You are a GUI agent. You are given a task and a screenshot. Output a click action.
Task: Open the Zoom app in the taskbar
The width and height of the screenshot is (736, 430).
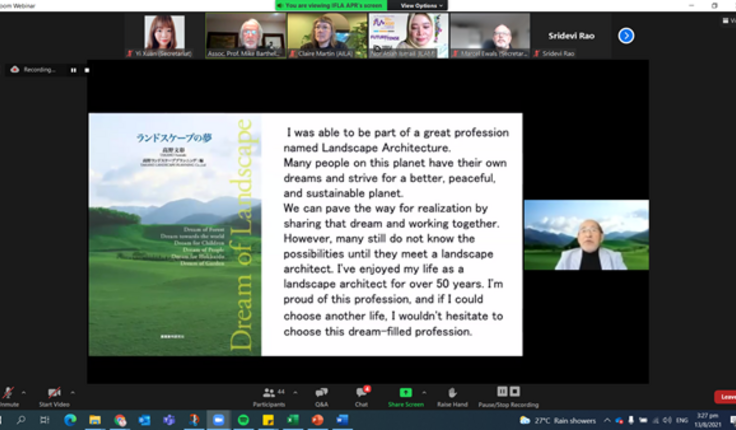[218, 420]
